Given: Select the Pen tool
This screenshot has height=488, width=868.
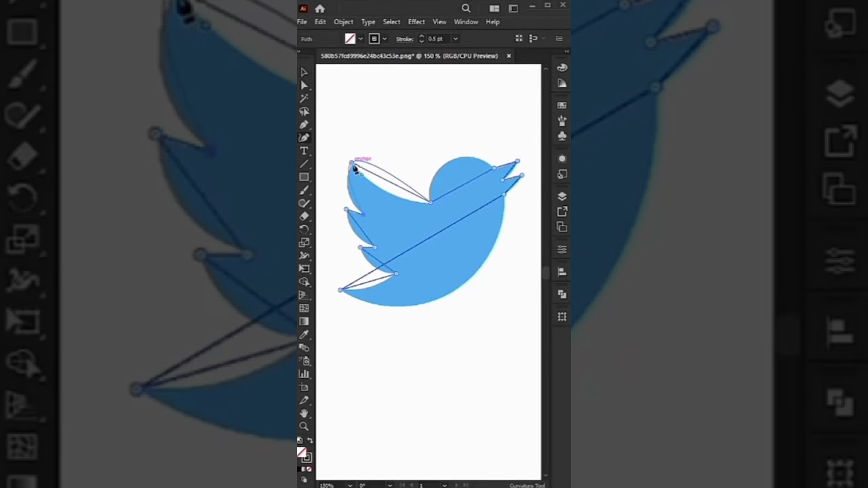Looking at the screenshot, I should pos(304,125).
